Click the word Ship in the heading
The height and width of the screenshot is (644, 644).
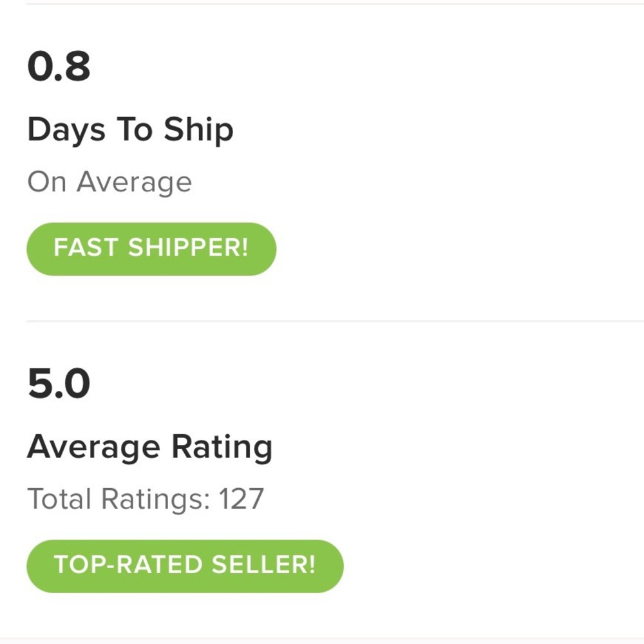point(198,130)
